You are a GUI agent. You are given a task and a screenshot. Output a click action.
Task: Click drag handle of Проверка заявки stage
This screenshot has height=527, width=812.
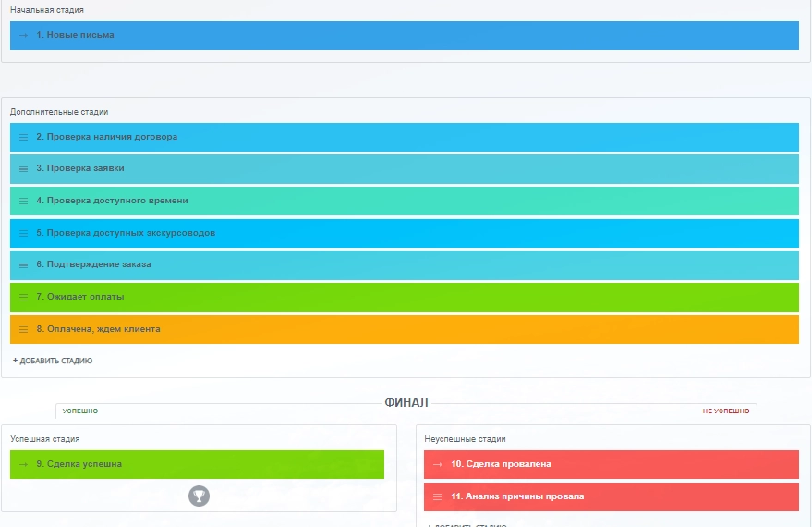(x=24, y=169)
